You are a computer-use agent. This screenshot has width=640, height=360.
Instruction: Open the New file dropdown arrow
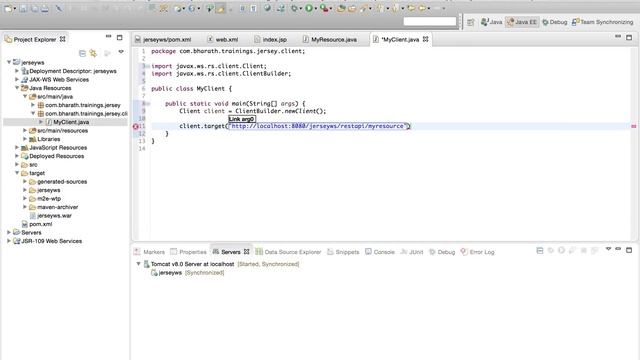[15, 9]
